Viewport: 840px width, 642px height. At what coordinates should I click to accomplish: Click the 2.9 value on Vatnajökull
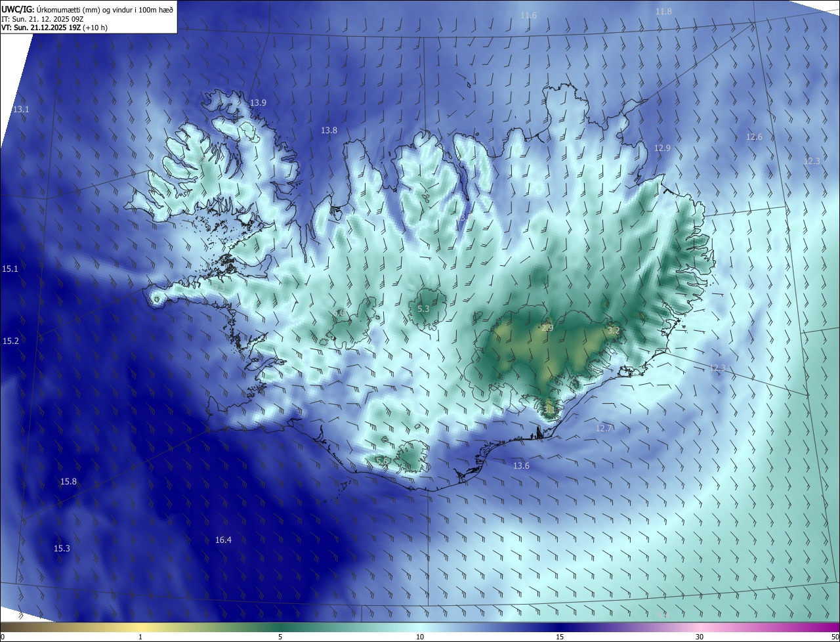point(547,328)
